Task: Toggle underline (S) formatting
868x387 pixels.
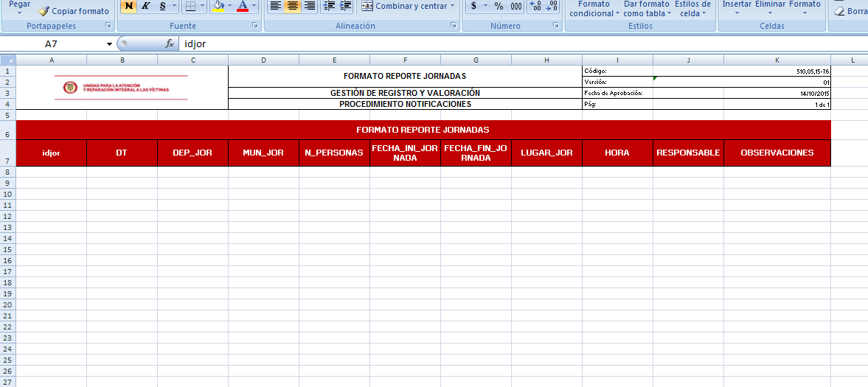Action: pos(162,6)
